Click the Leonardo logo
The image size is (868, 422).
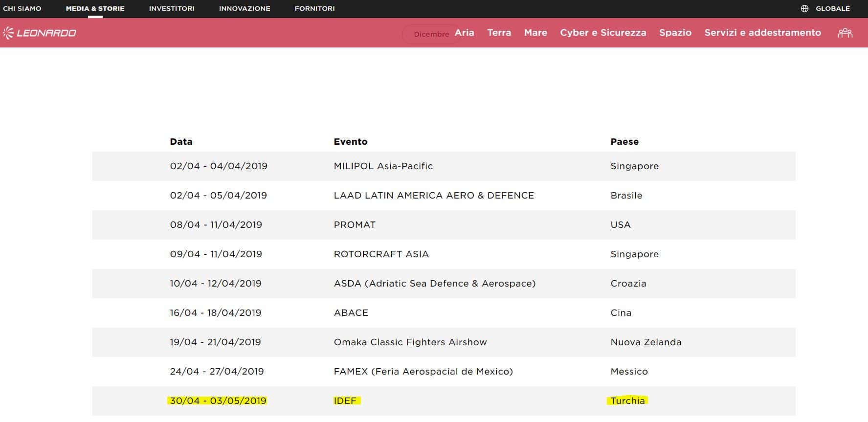coord(40,33)
